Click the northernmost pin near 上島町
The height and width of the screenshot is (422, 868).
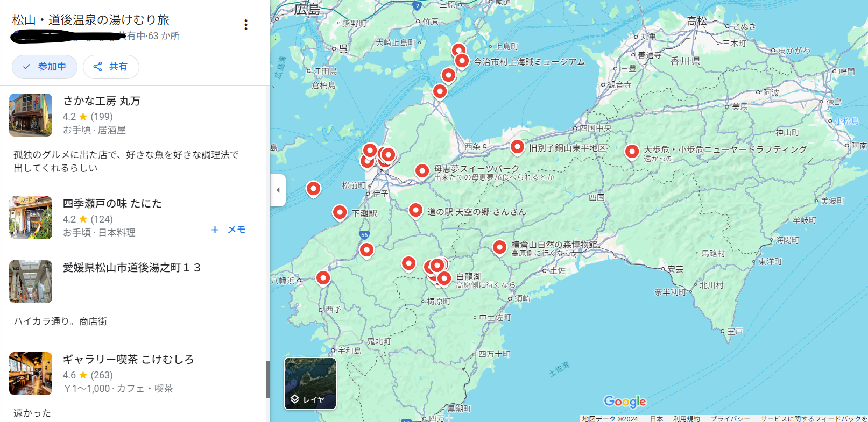coord(458,50)
